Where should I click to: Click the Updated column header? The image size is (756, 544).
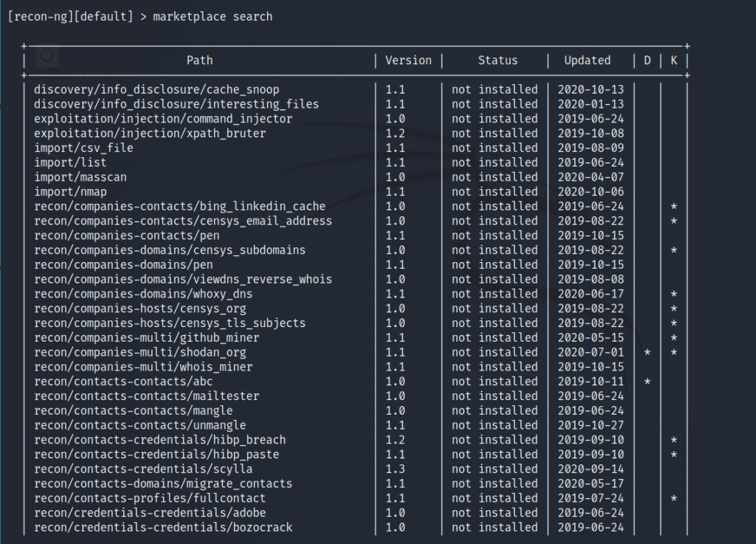tap(587, 61)
